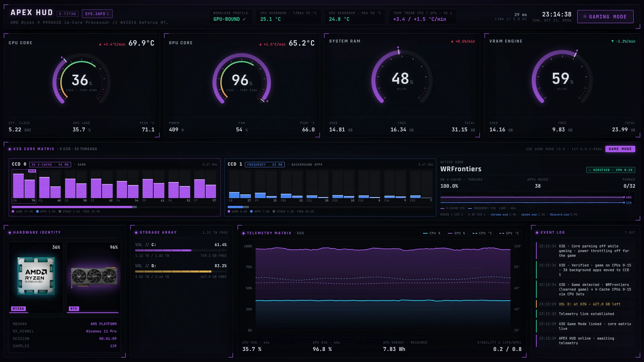Image resolution: width=644 pixels, height=362 pixels.
Task: Click the E-TITAN badge
Action: (x=67, y=14)
